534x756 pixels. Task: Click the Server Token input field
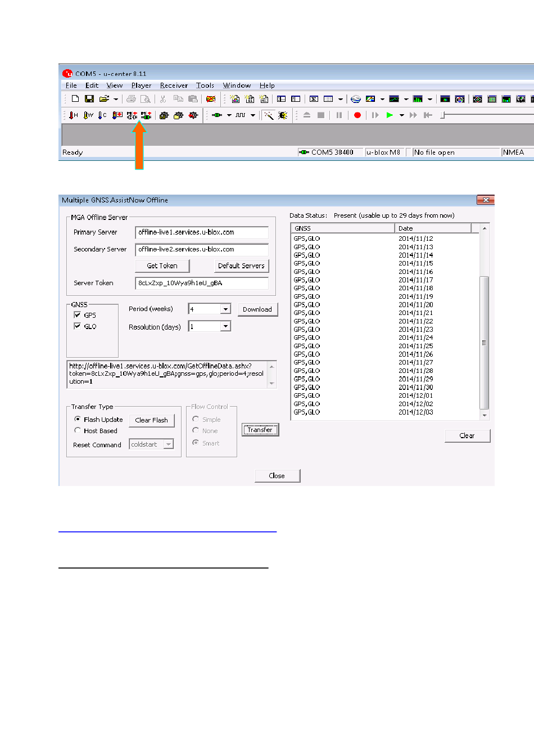point(202,283)
